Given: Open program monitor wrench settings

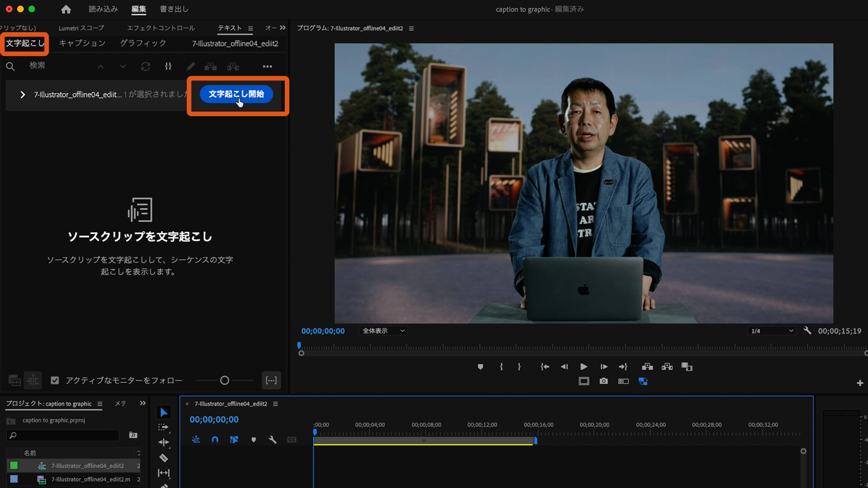Looking at the screenshot, I should click(807, 331).
